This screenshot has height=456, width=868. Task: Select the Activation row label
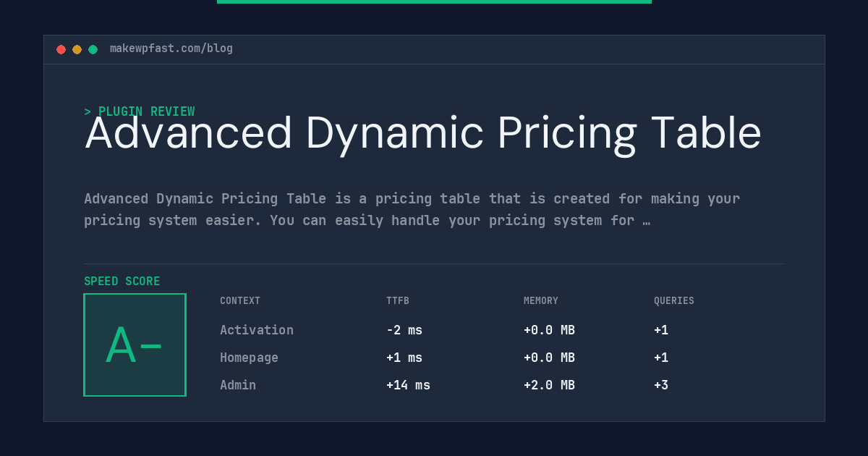(x=257, y=330)
